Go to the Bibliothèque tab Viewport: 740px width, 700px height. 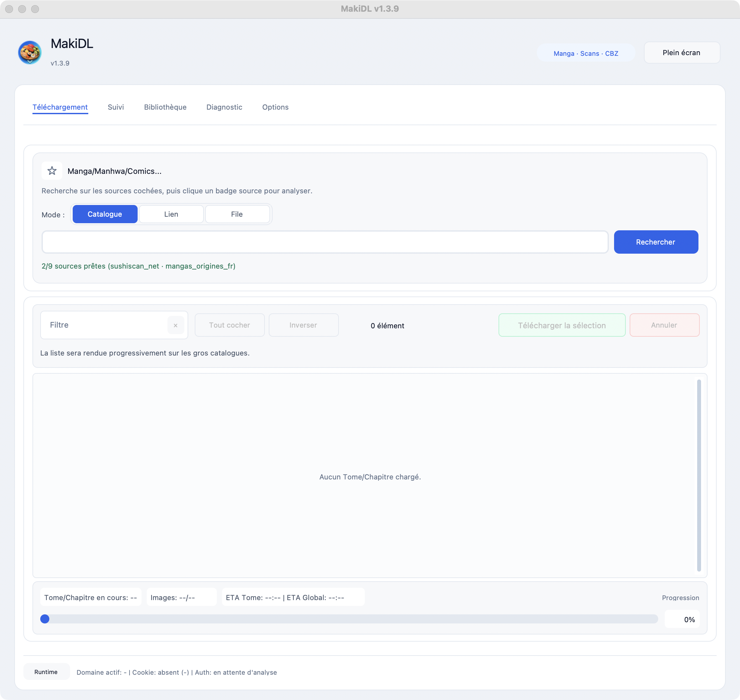point(166,107)
